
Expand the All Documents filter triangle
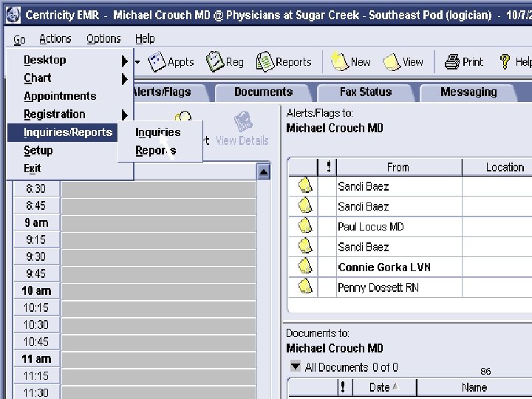[x=296, y=366]
